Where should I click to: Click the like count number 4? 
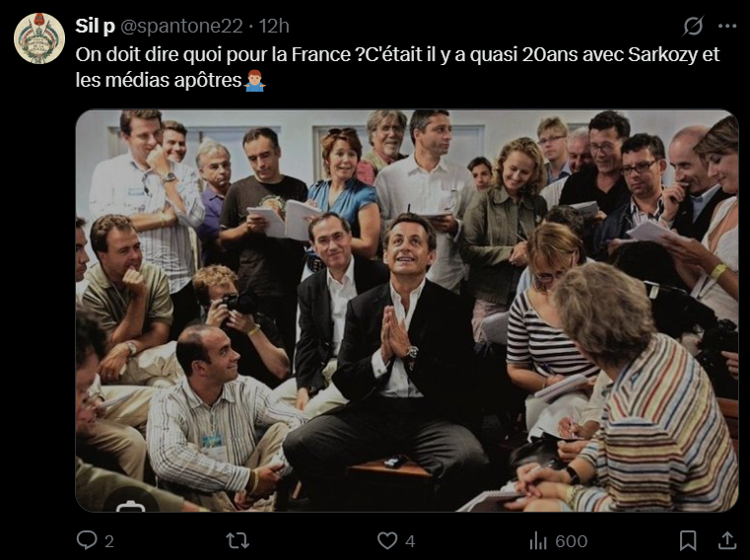point(410,541)
